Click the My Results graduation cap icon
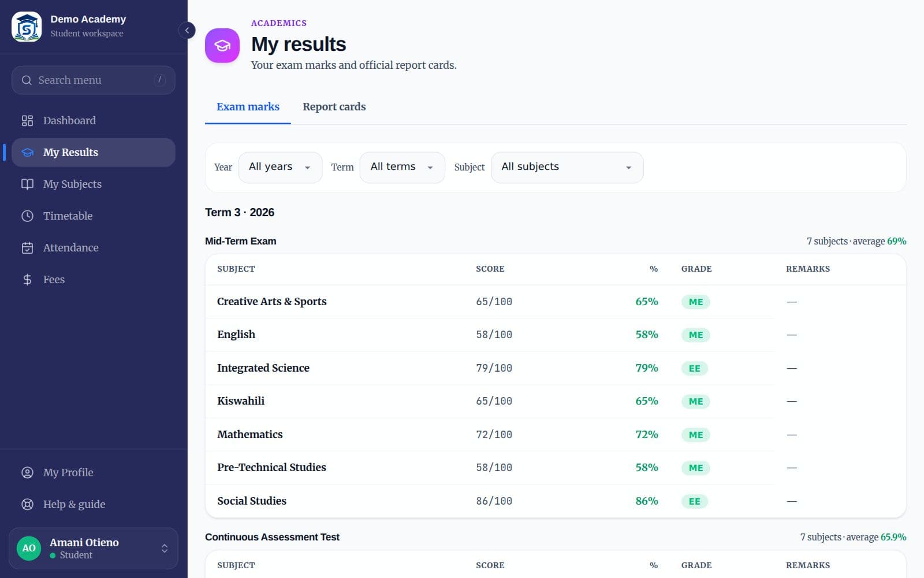The height and width of the screenshot is (578, 924). pos(27,152)
